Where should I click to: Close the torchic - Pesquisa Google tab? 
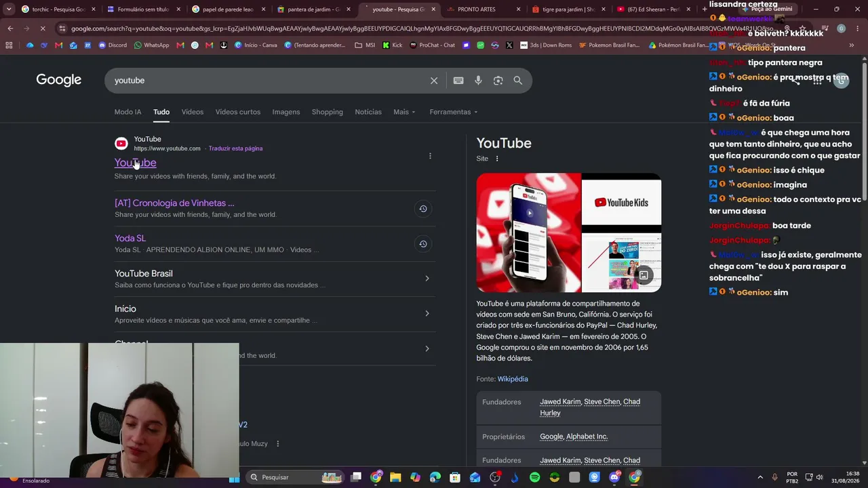[x=94, y=9]
